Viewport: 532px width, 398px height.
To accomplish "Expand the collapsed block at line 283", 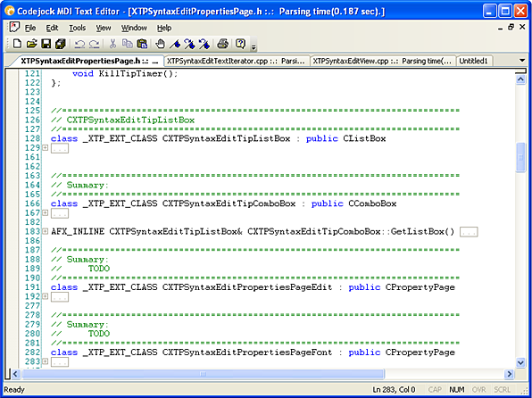I will [x=45, y=361].
